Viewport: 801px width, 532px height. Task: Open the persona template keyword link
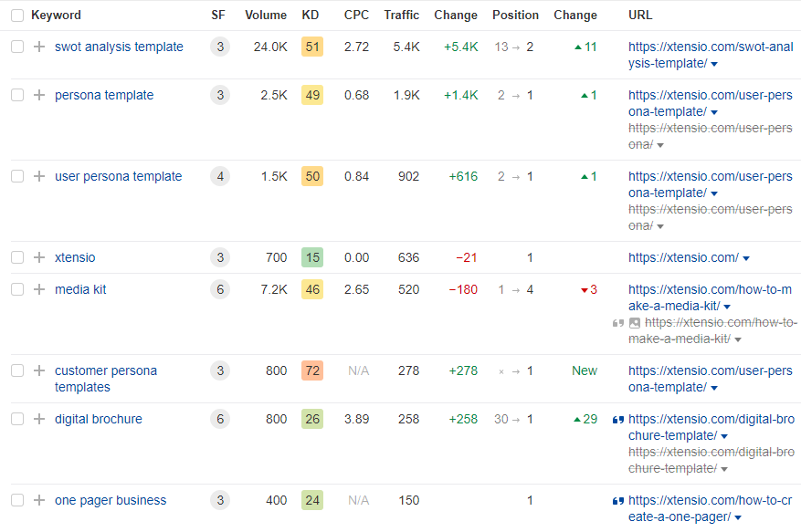click(104, 96)
